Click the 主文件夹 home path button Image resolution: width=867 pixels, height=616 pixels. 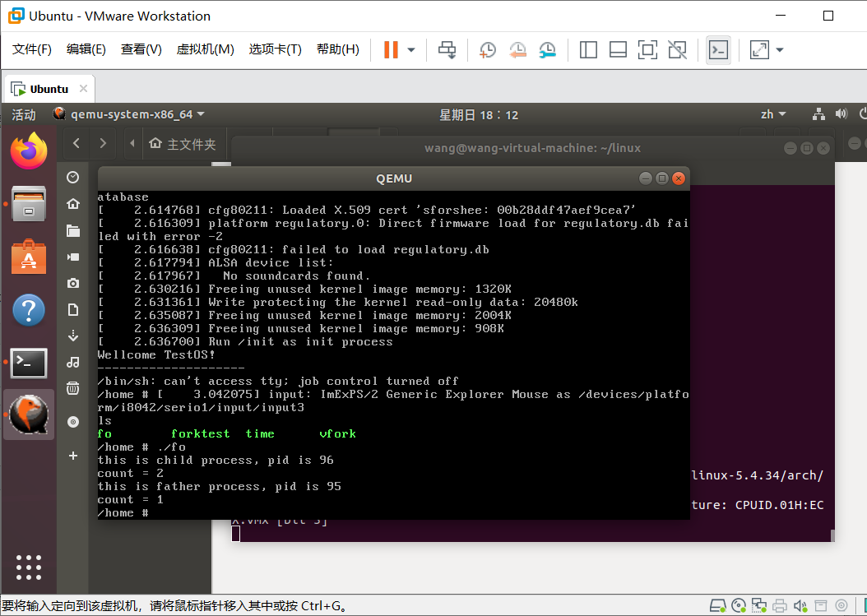(x=183, y=144)
